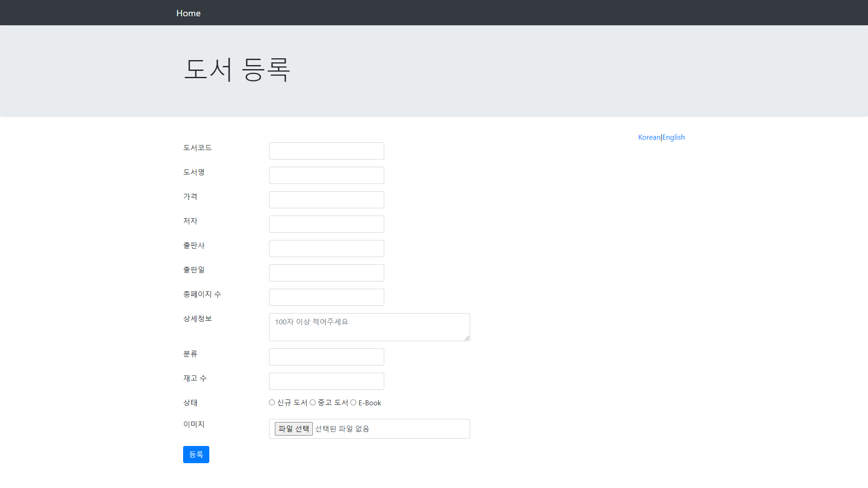Focus the 도서코드 input field

point(326,151)
